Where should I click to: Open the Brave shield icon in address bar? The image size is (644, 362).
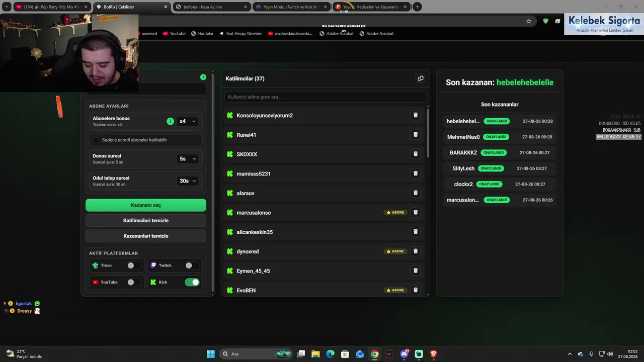pyautogui.click(x=545, y=21)
